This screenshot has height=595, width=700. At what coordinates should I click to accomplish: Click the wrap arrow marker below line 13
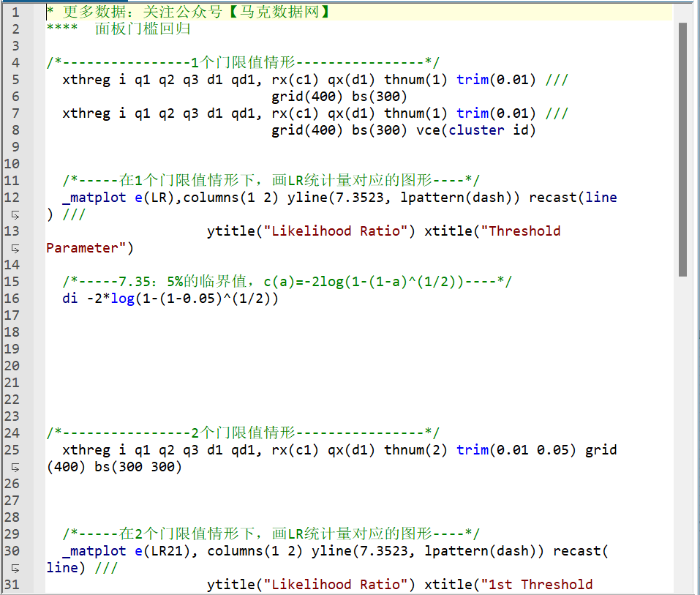point(15,248)
